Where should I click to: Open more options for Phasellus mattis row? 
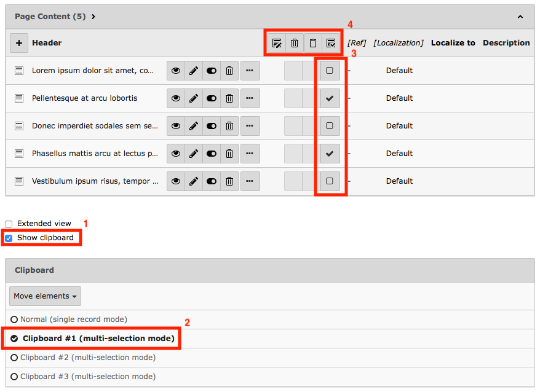coord(250,154)
